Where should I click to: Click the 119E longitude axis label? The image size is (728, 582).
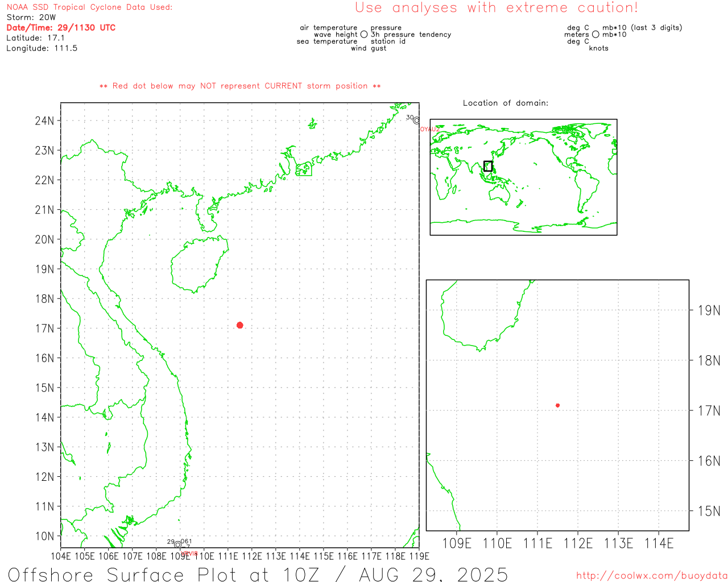tap(419, 556)
